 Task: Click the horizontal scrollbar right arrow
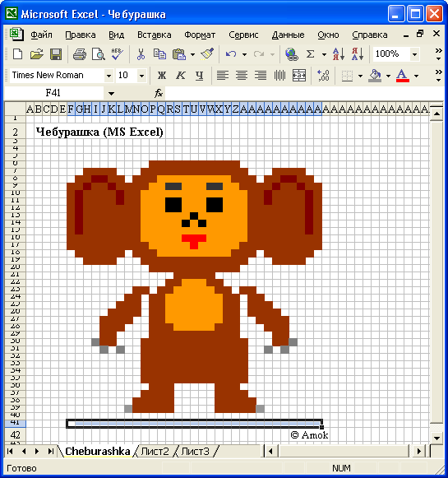click(419, 451)
